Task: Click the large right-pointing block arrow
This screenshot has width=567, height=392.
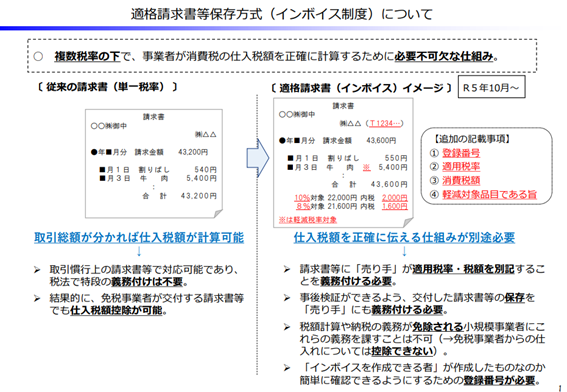Action: tap(258, 158)
